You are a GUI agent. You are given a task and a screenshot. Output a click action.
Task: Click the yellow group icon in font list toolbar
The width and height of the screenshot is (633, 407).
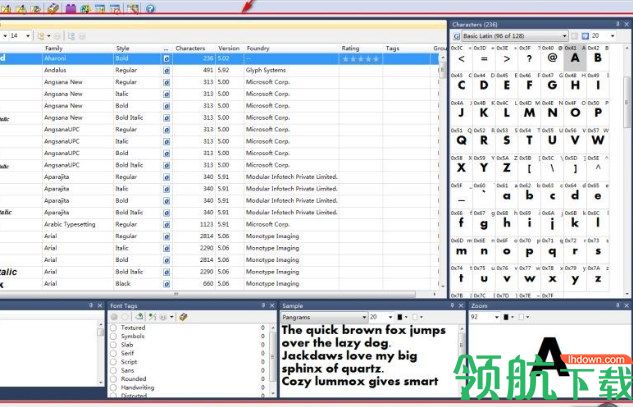coord(41,36)
